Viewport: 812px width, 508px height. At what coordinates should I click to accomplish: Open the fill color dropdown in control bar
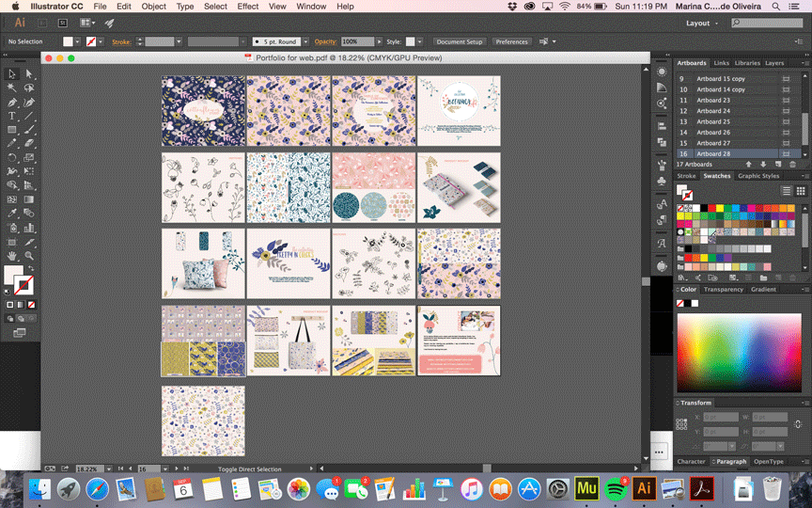[77, 42]
